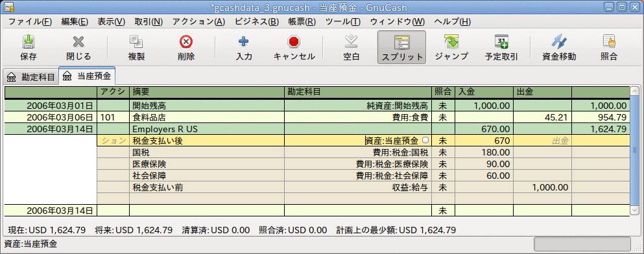Toggle reconcile status 未 in the blank transaction row

point(443,211)
